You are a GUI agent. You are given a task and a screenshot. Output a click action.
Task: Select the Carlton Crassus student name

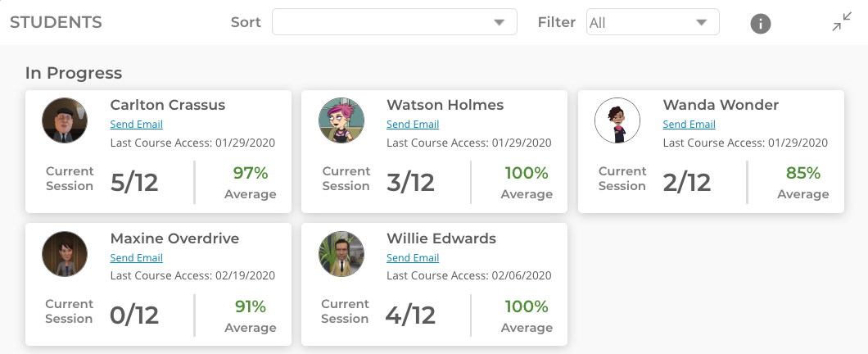click(168, 105)
